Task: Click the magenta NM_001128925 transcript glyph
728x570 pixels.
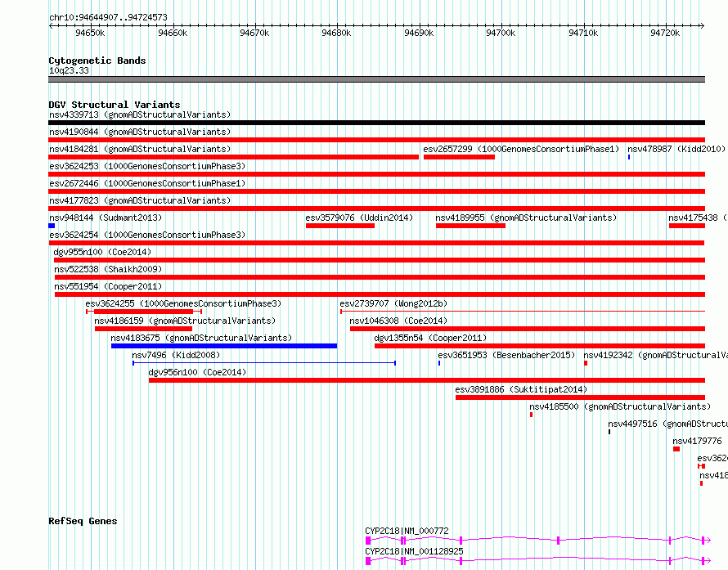Action: [x=537, y=561]
